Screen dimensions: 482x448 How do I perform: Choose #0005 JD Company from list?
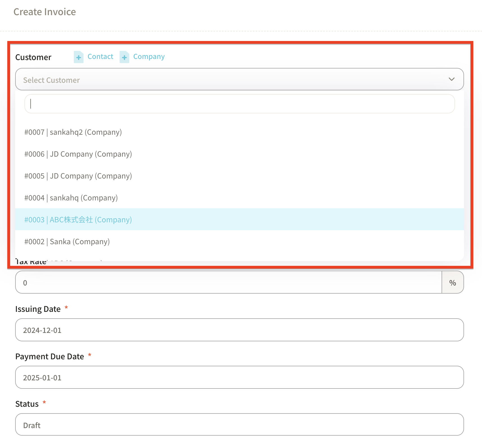(78, 176)
